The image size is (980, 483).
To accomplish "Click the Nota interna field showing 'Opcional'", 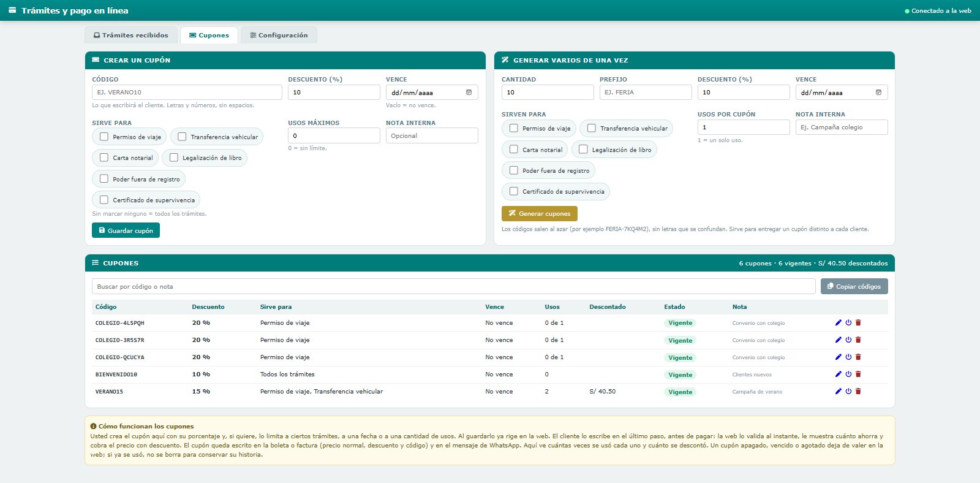I will coord(432,135).
